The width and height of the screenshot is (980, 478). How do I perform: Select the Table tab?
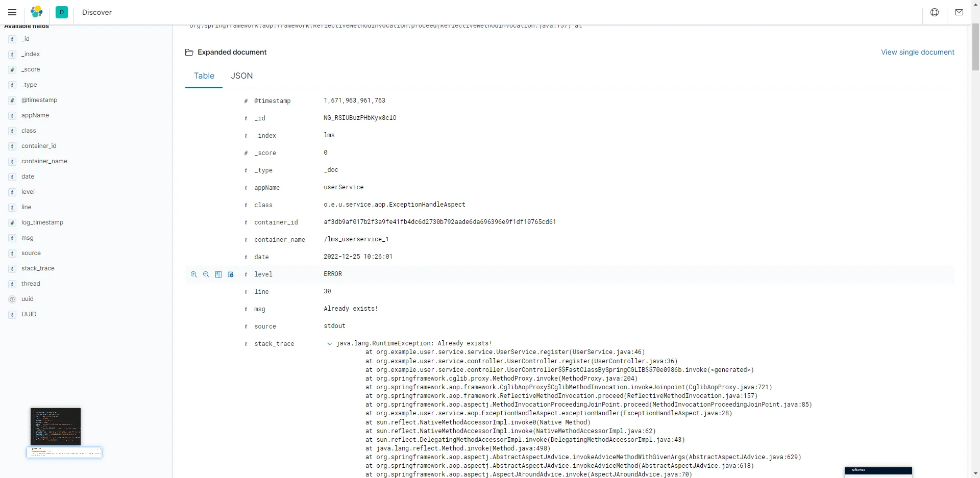(204, 76)
